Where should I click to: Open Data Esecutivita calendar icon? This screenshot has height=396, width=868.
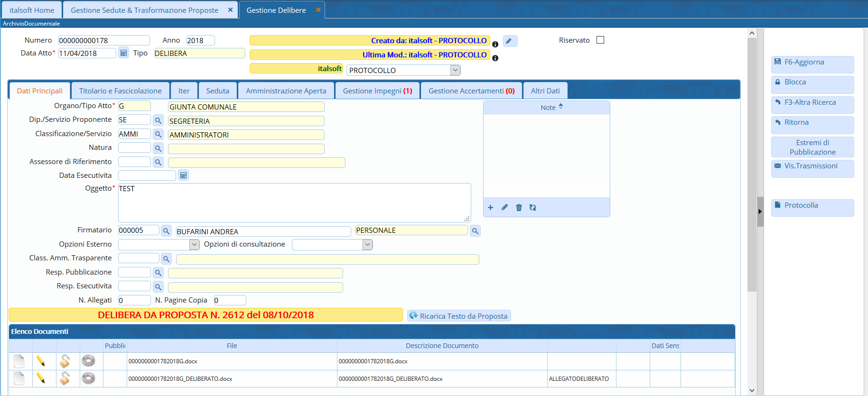tap(183, 175)
